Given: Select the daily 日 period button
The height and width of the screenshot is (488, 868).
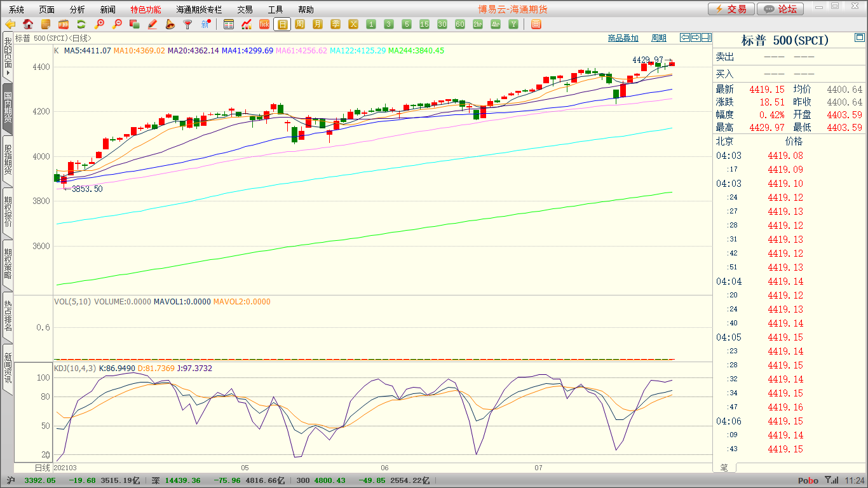Looking at the screenshot, I should [282, 25].
